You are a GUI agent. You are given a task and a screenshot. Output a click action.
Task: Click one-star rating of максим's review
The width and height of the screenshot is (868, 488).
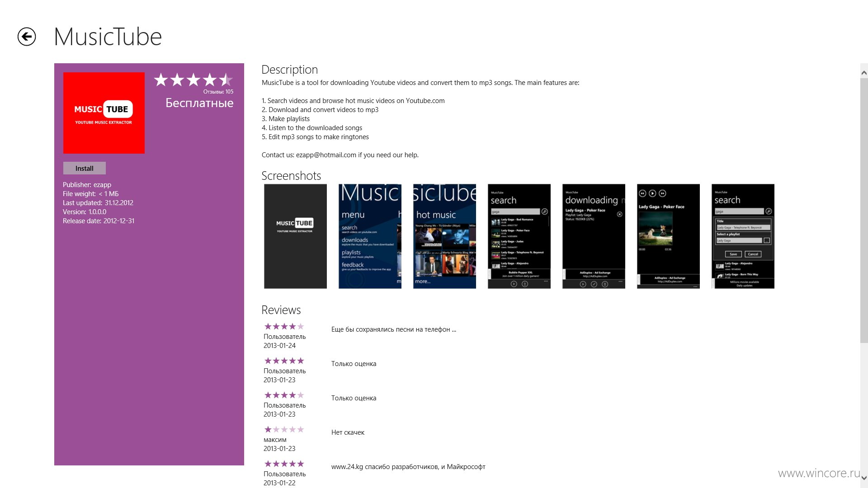pos(284,429)
